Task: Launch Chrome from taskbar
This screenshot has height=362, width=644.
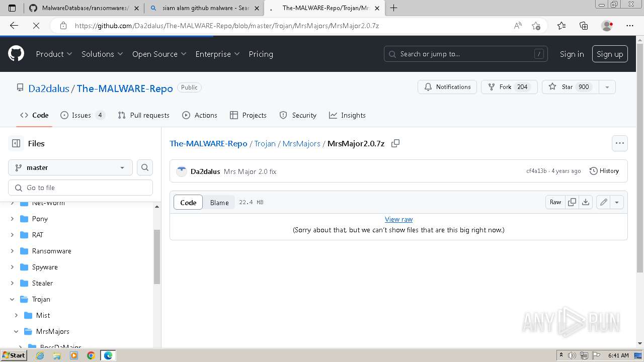Action: pos(91,355)
